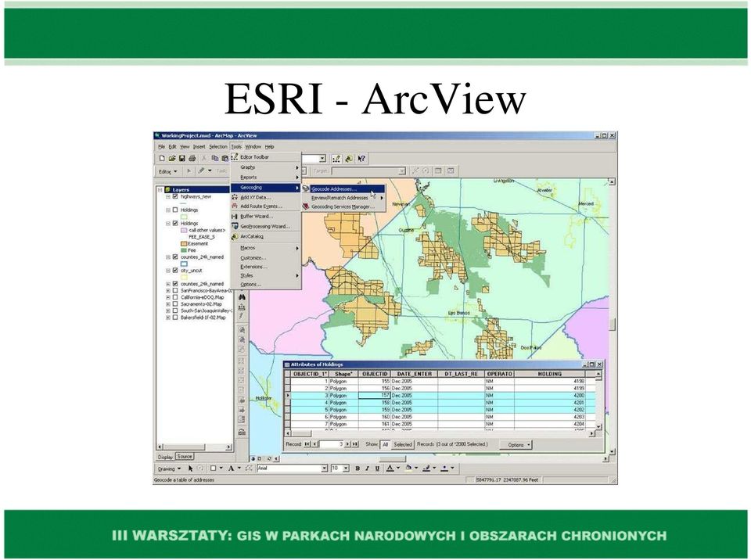Expand the Bakersfield-1f-02.Map layer
The image size is (751, 560).
(x=168, y=317)
